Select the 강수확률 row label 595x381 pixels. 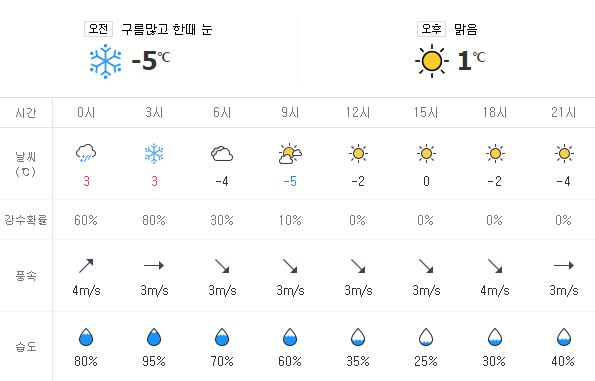click(26, 220)
